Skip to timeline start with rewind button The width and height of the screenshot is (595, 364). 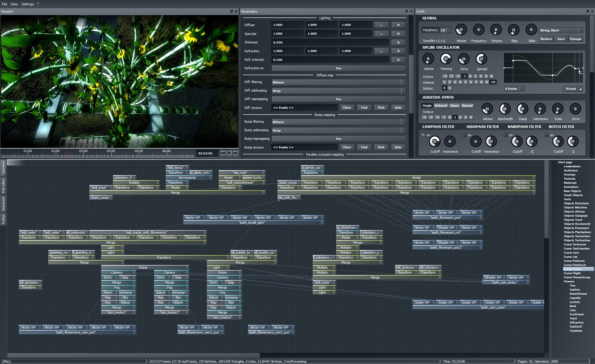coord(223,153)
